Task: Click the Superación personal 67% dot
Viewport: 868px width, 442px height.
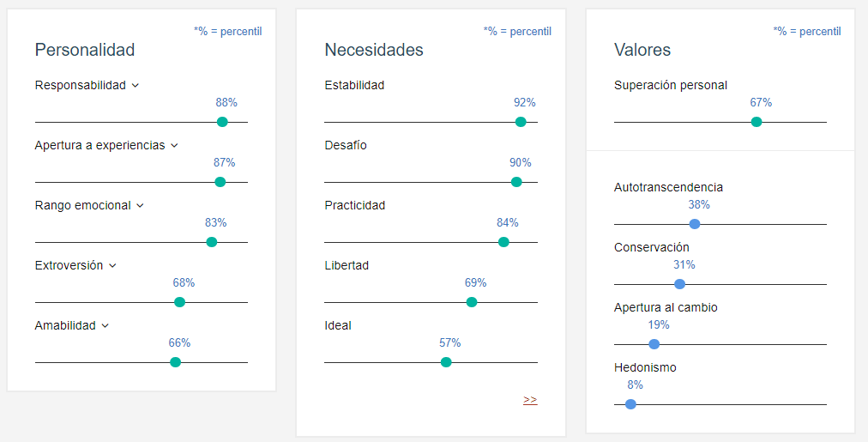Action: [x=756, y=122]
